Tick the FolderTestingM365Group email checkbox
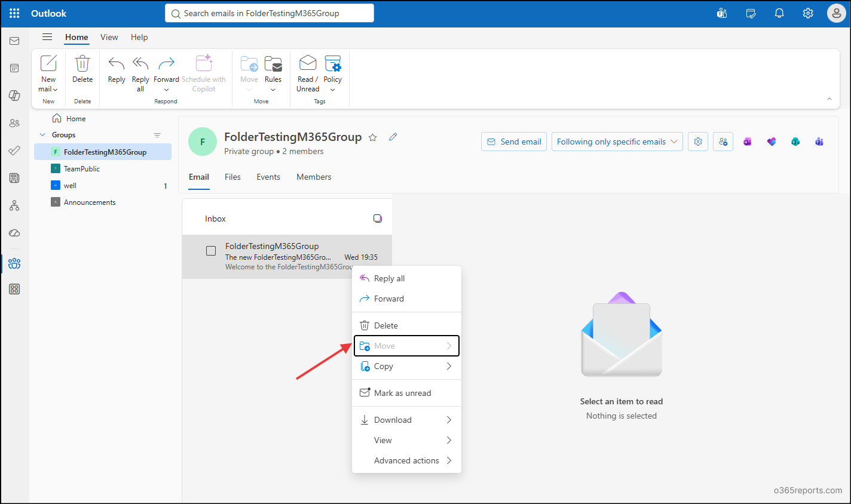The width and height of the screenshot is (851, 504). pos(211,251)
